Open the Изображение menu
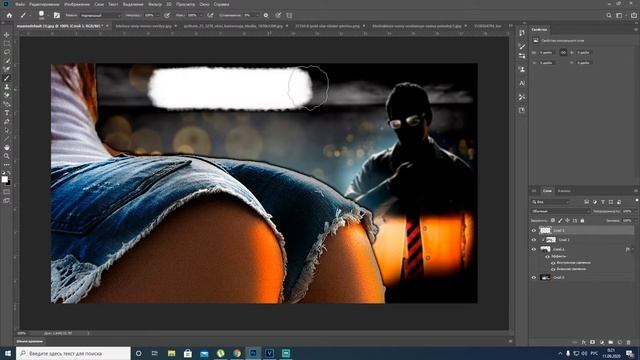 pos(77,4)
